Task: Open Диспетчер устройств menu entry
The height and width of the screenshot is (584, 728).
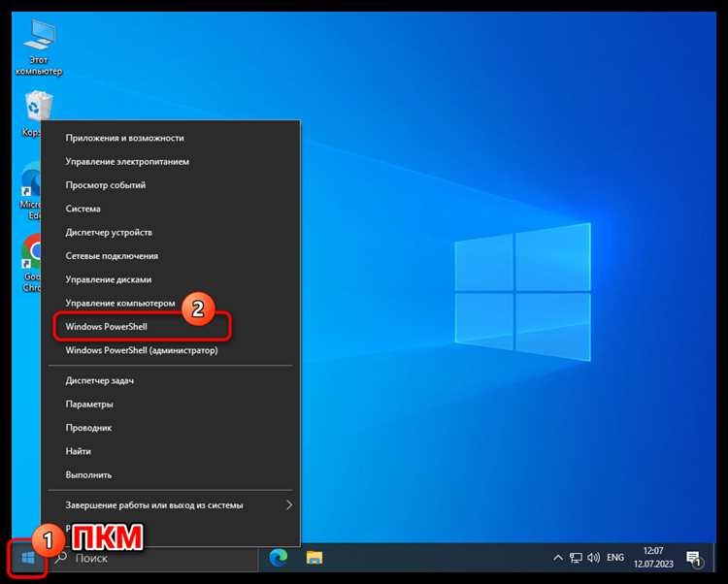Action: (x=171, y=233)
